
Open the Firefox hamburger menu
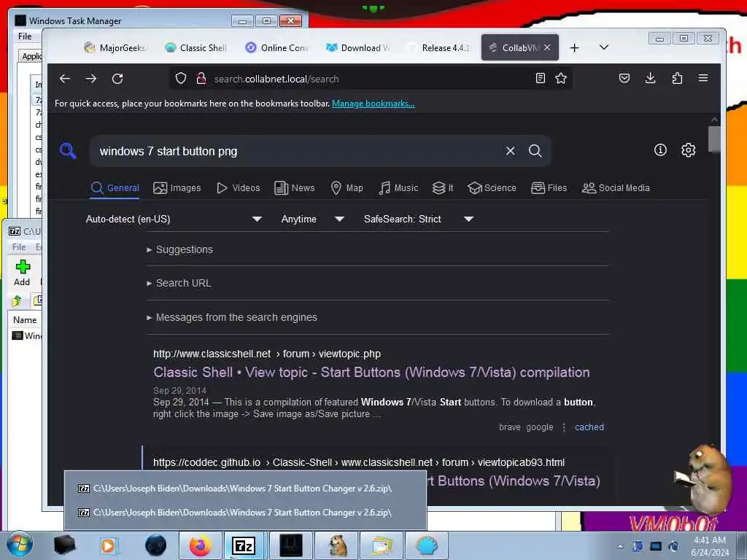click(703, 78)
